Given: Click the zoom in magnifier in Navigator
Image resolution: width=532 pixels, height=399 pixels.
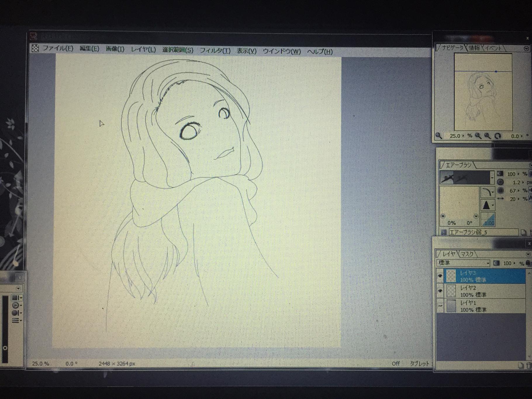Looking at the screenshot, I should pos(487,136).
